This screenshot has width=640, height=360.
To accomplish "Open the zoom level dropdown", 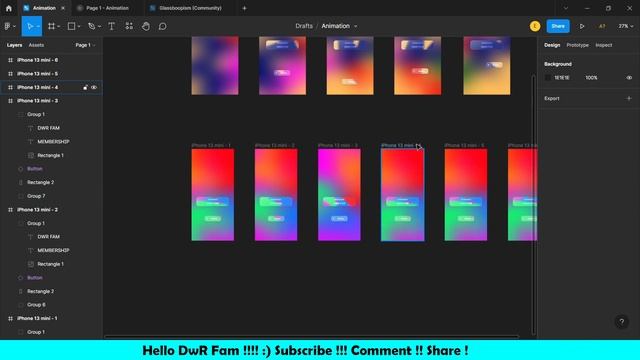I will [x=625, y=26].
